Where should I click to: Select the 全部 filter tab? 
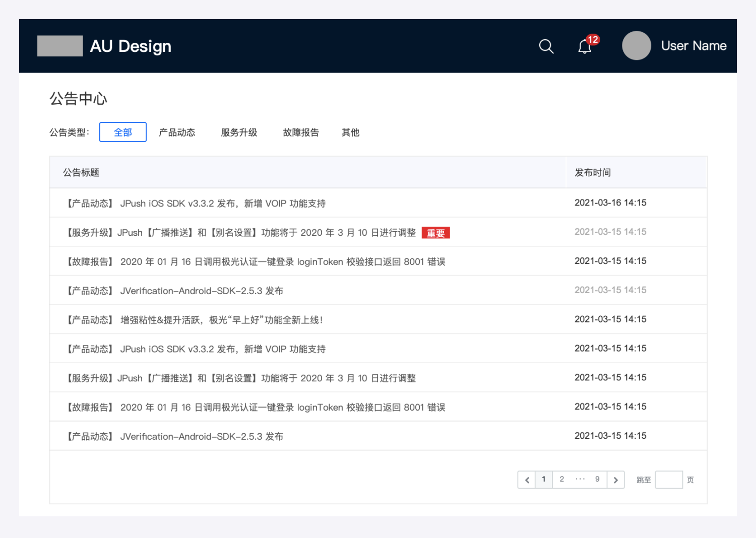(123, 132)
